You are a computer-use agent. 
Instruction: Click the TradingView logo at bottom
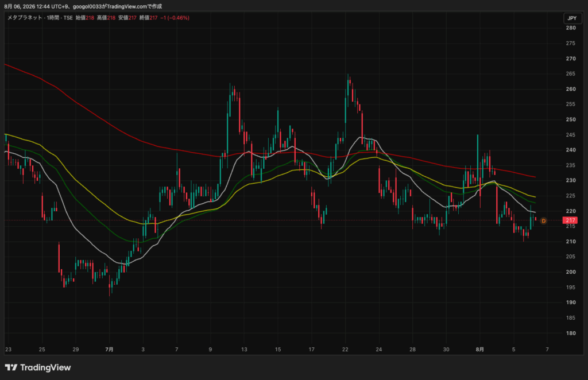click(38, 367)
